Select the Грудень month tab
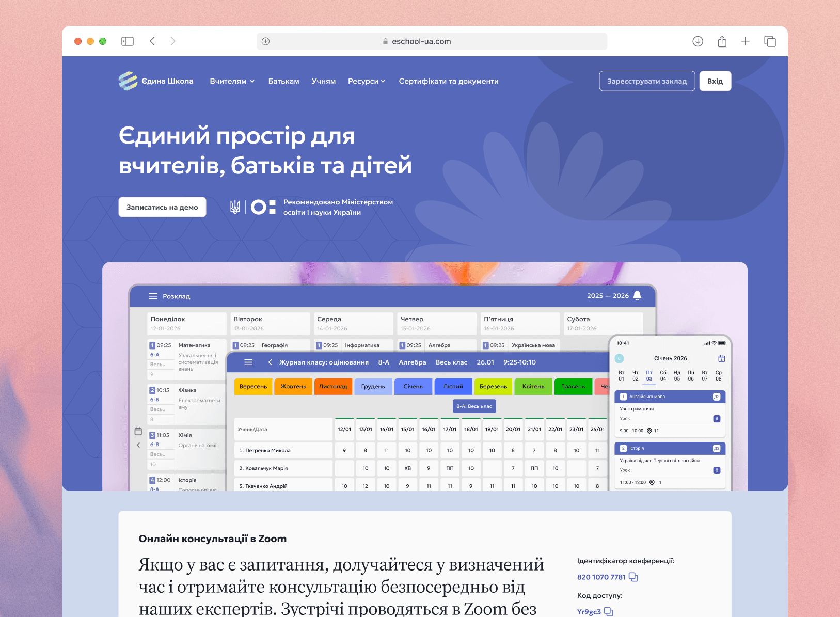 point(373,386)
